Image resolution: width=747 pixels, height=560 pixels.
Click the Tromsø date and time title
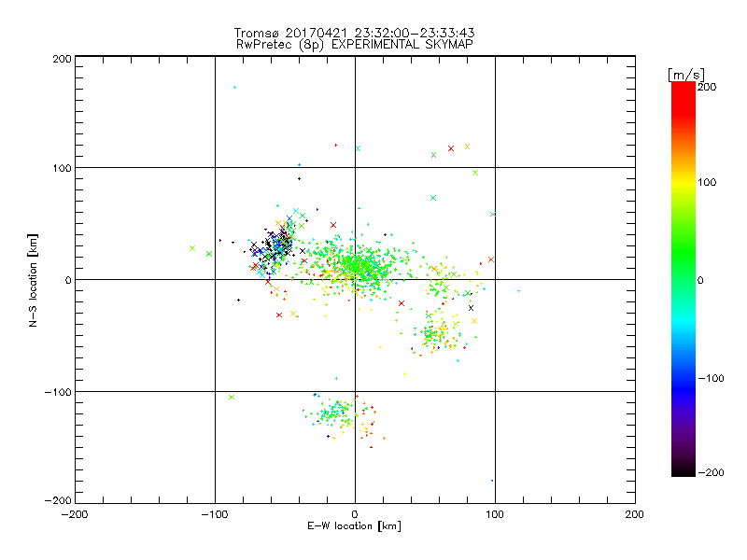pyautogui.click(x=354, y=34)
